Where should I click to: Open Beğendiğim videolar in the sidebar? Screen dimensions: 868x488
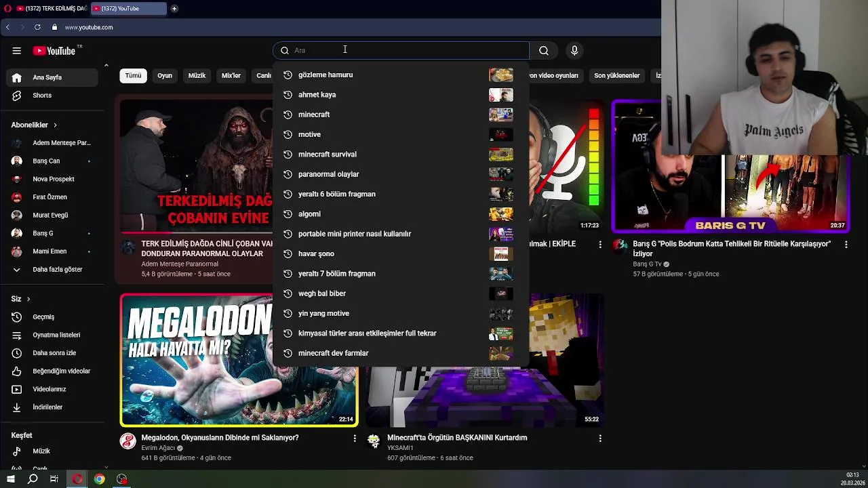click(x=52, y=371)
